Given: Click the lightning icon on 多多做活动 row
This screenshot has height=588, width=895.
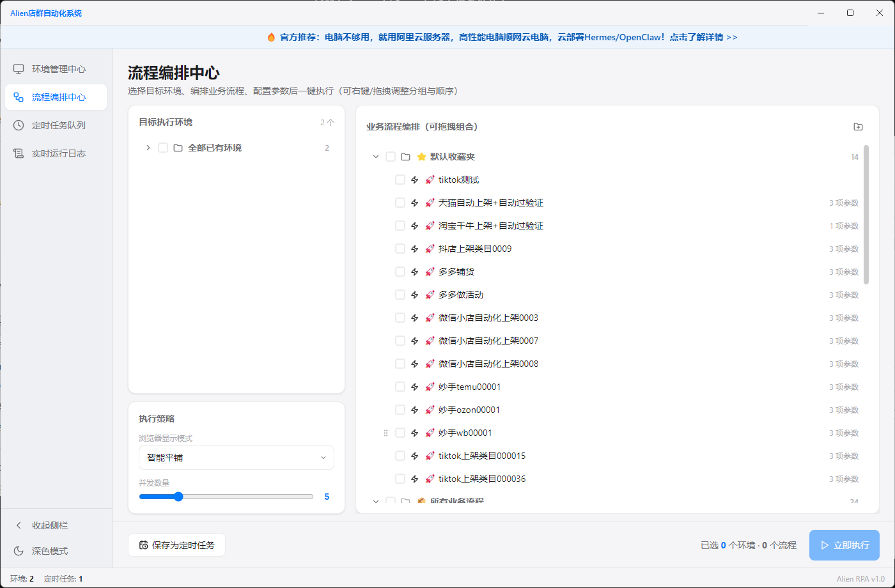Looking at the screenshot, I should tap(414, 295).
